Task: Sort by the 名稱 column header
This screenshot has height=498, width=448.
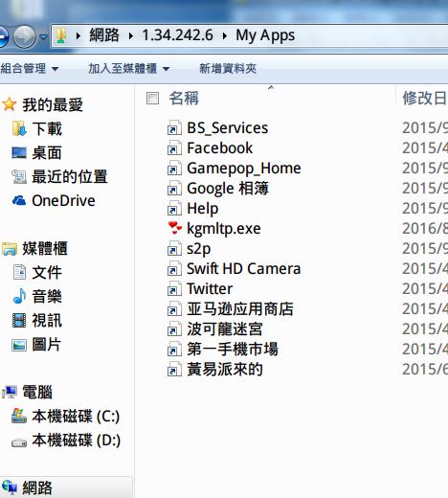Action: pos(184,99)
